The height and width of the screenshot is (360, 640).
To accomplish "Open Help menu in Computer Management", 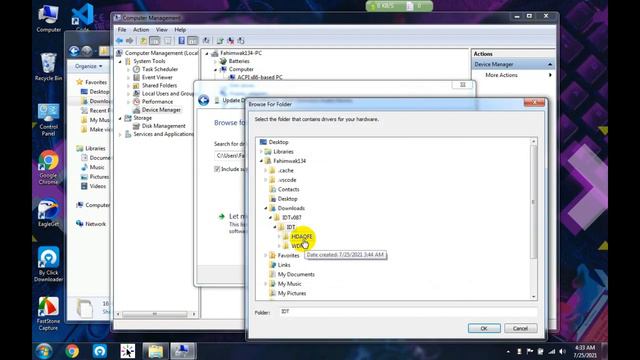I will (180, 30).
